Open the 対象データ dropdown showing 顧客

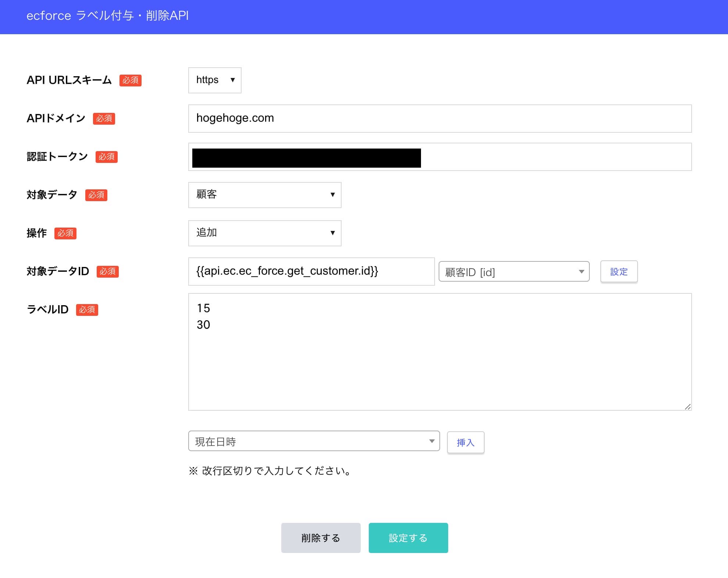265,195
